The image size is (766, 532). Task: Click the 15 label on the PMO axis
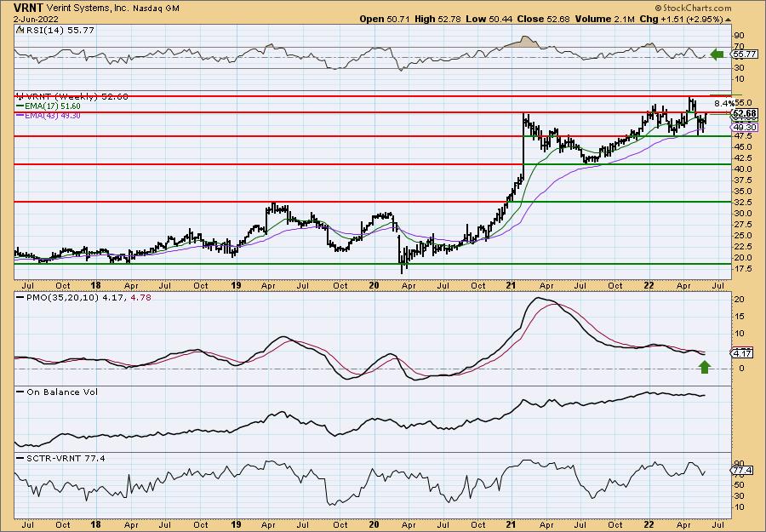pyautogui.click(x=740, y=317)
